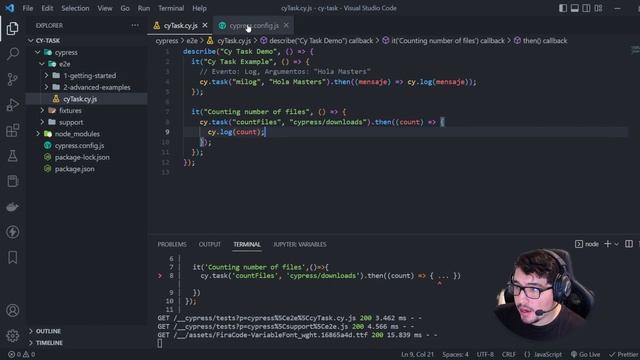The image size is (640, 360).
Task: Open the Edit menu
Action: click(47, 8)
